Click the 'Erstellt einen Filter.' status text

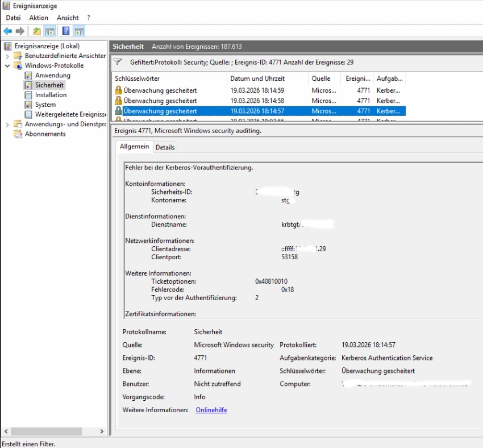28,444
